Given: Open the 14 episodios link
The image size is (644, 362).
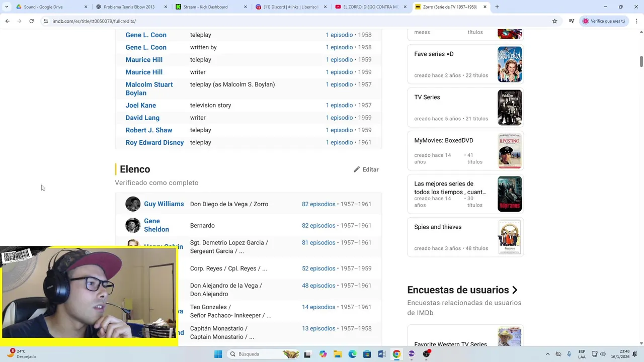Looking at the screenshot, I should pos(318,307).
